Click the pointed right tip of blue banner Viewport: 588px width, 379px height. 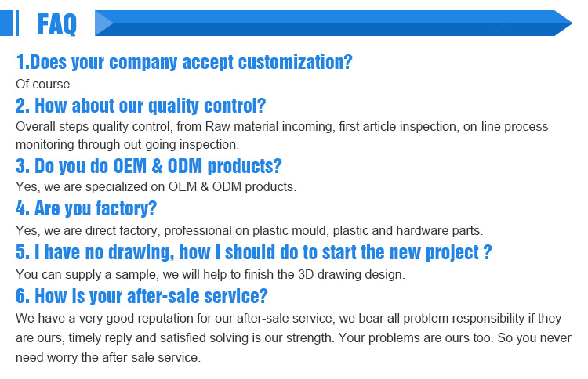click(x=563, y=23)
